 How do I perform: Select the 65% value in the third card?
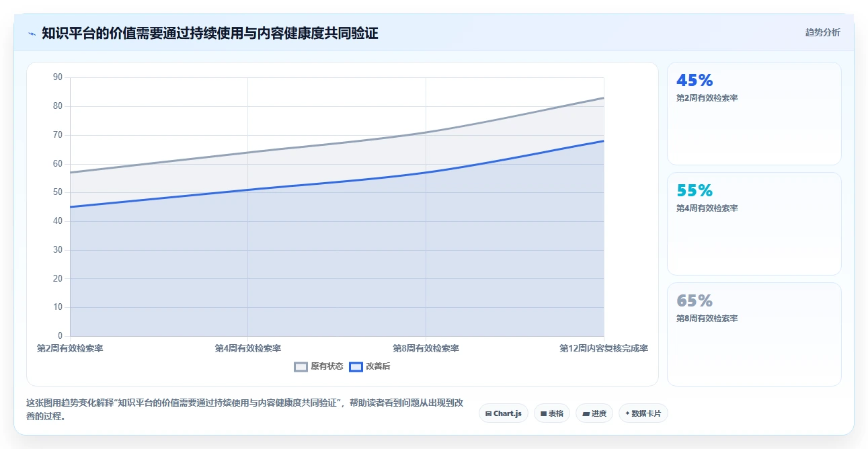(x=695, y=300)
